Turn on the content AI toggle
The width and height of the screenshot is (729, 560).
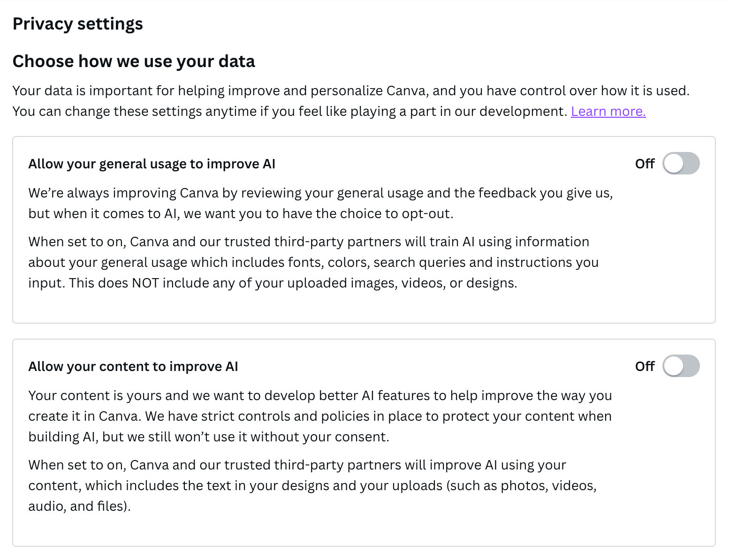(x=681, y=366)
